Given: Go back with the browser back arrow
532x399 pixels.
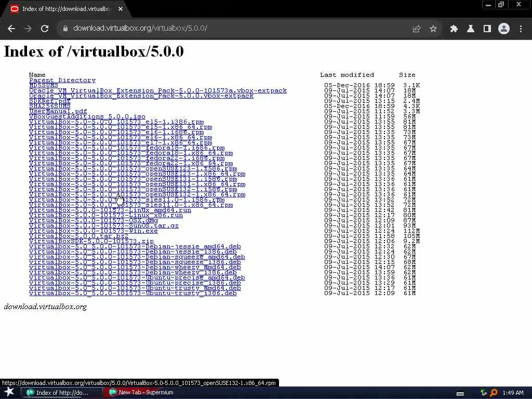Looking at the screenshot, I should [11, 29].
